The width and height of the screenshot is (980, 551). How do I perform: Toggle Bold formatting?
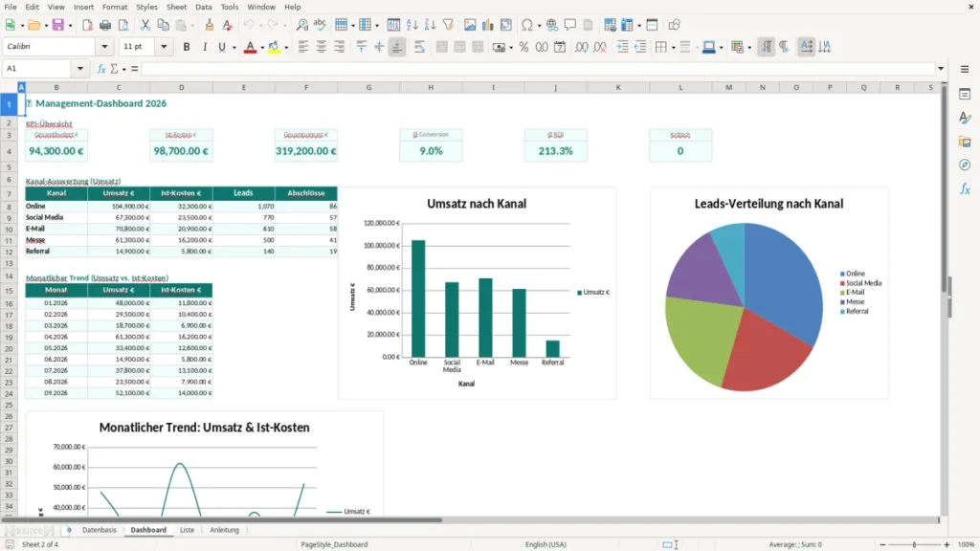coord(187,47)
